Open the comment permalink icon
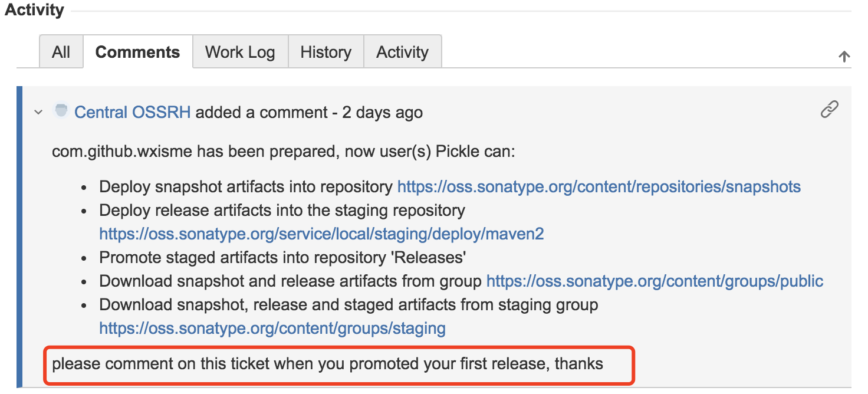This screenshot has width=868, height=394. 829,110
